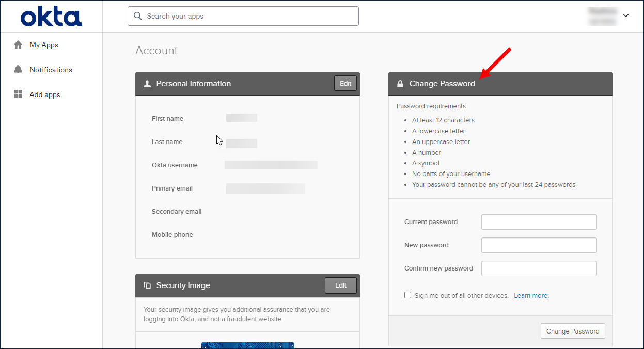Open the Learn more link
Screen dimensions: 644x349
pos(530,296)
